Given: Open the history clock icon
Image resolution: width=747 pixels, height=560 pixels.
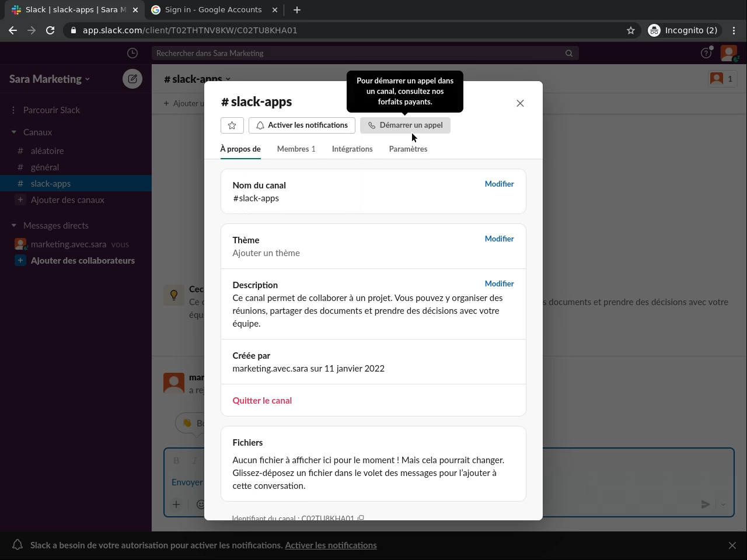Looking at the screenshot, I should pyautogui.click(x=132, y=53).
